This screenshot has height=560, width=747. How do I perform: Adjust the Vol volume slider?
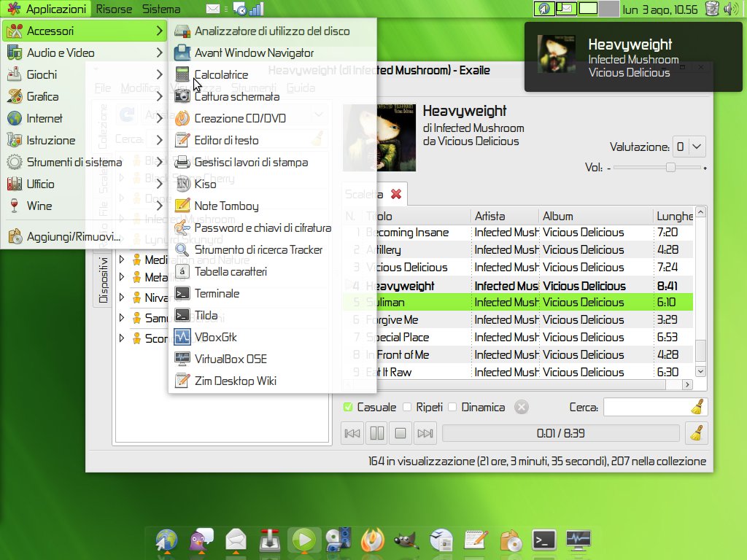[657, 168]
